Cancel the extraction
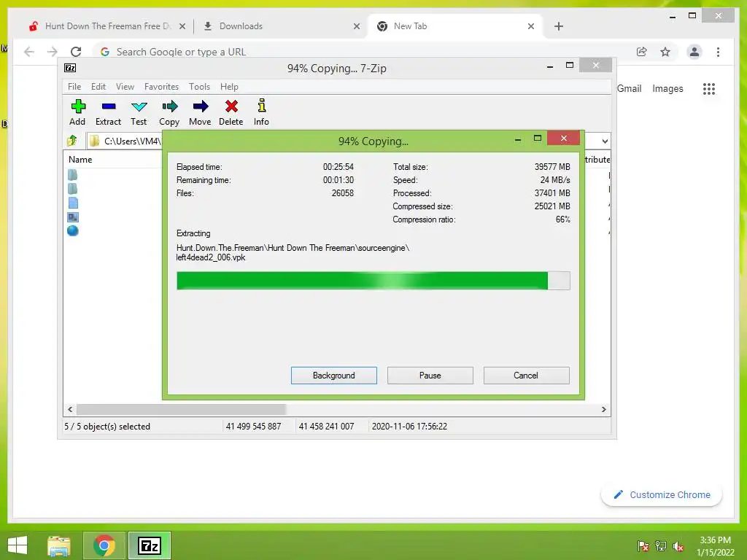This screenshot has height=560, width=747. (x=526, y=376)
